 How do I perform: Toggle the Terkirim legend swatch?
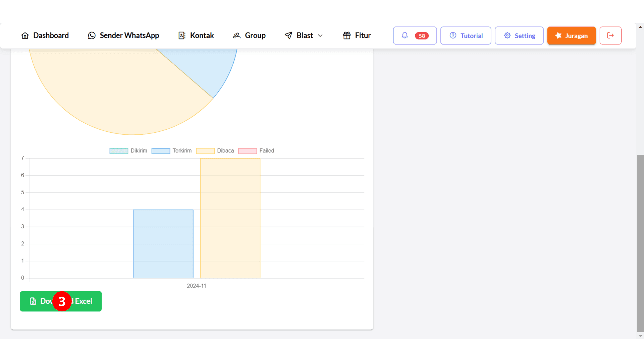[x=161, y=151]
